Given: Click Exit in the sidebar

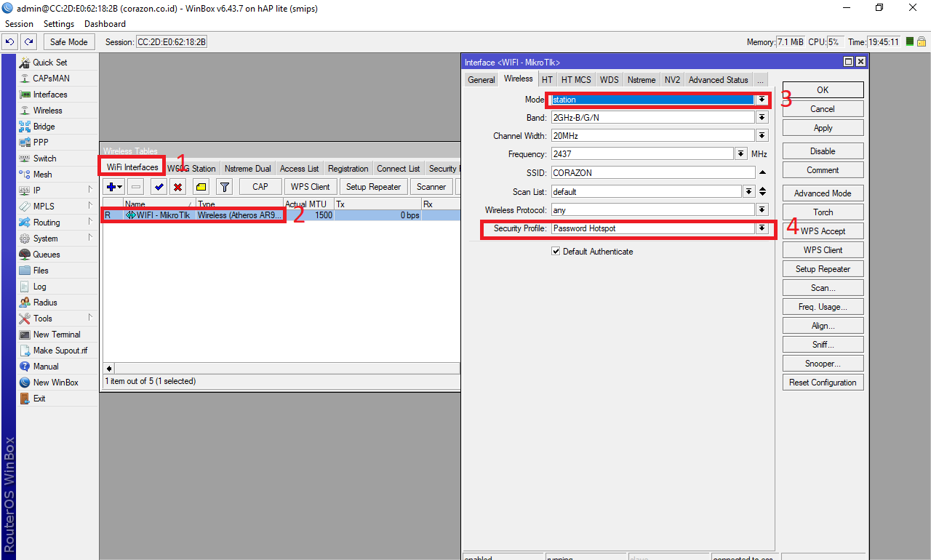Looking at the screenshot, I should (x=39, y=399).
